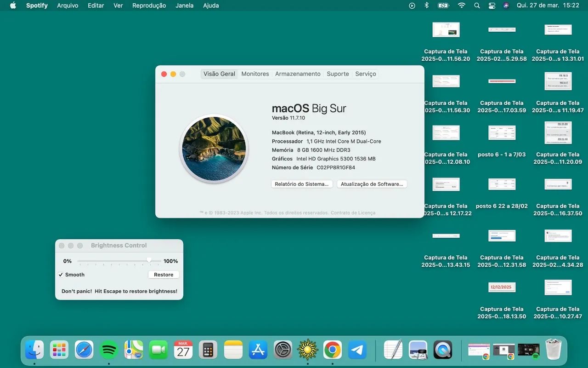This screenshot has height=368, width=588.
Task: Click Relatório do Sistema button
Action: coord(302,184)
